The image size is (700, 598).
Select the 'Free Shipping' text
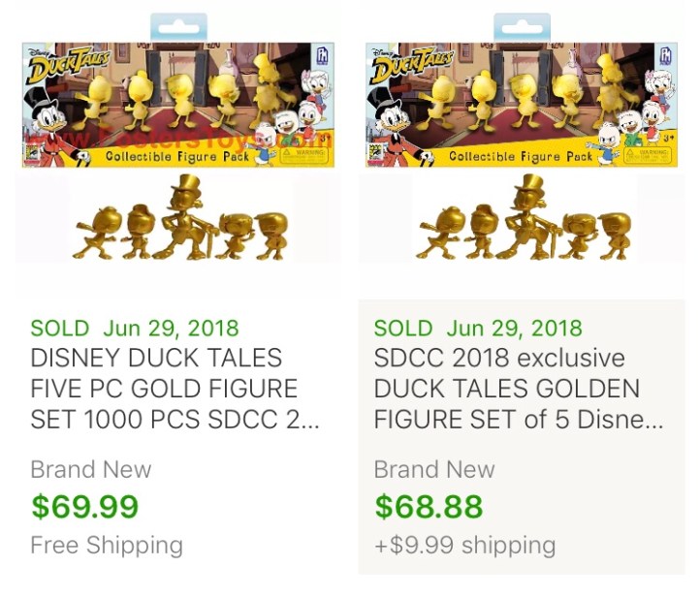pos(107,545)
